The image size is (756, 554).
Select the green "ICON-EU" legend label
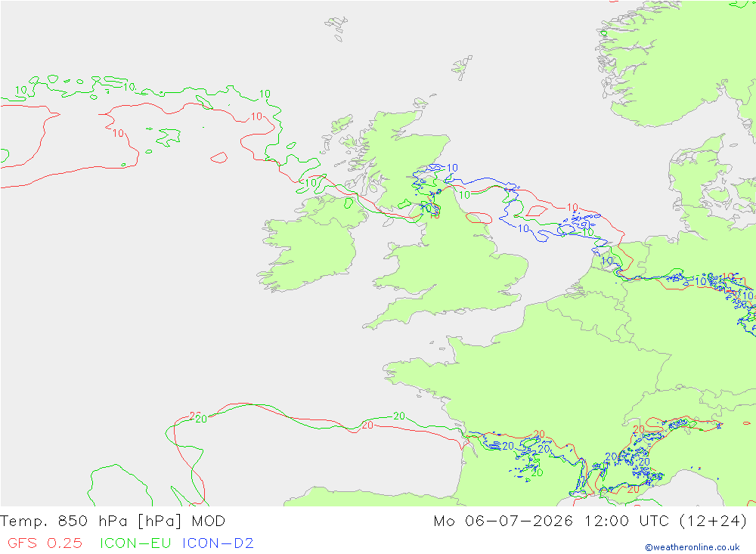click(x=135, y=543)
